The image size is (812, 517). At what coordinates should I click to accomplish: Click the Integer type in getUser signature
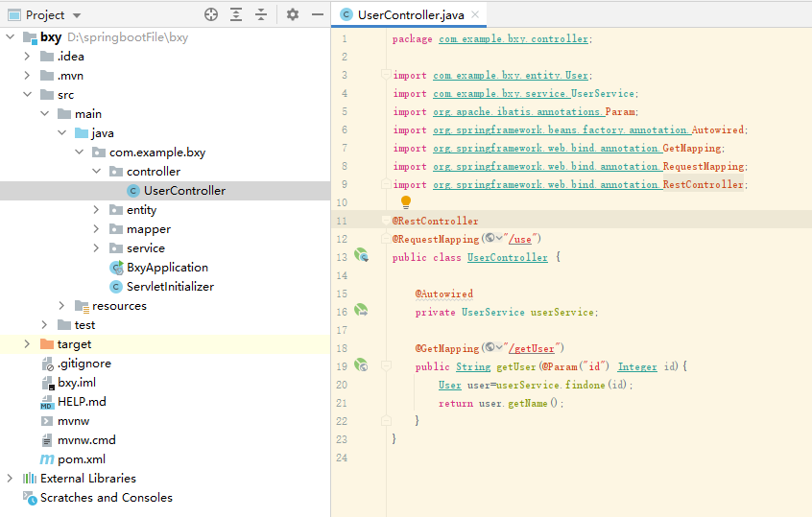pyautogui.click(x=637, y=366)
